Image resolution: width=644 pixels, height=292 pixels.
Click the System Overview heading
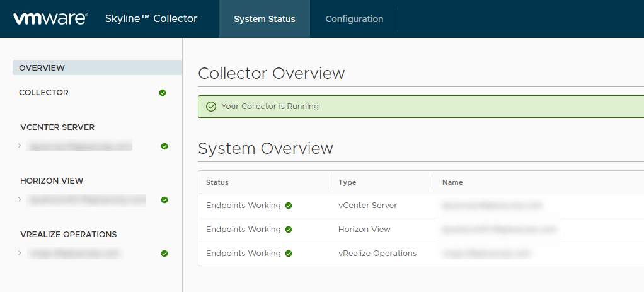[265, 148]
